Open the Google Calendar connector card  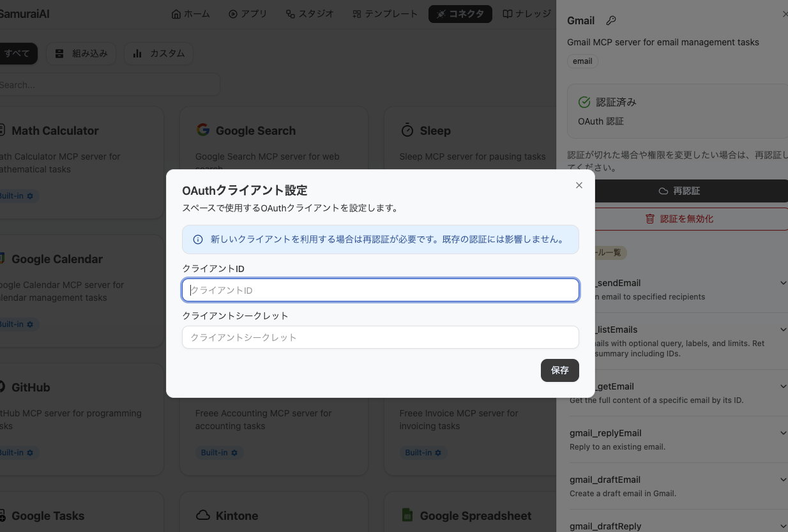click(x=81, y=291)
